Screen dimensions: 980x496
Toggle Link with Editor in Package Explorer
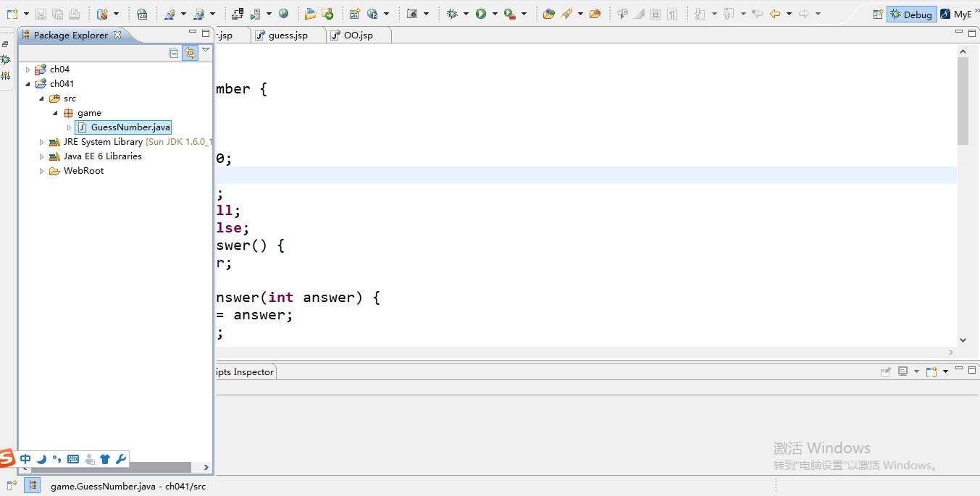[190, 53]
